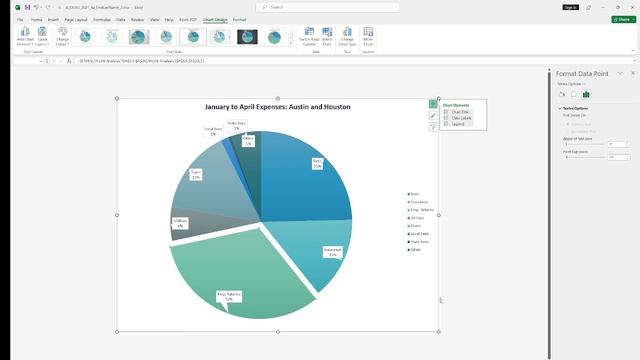Expand the formula bar
This screenshot has width=640, height=360.
(x=634, y=61)
